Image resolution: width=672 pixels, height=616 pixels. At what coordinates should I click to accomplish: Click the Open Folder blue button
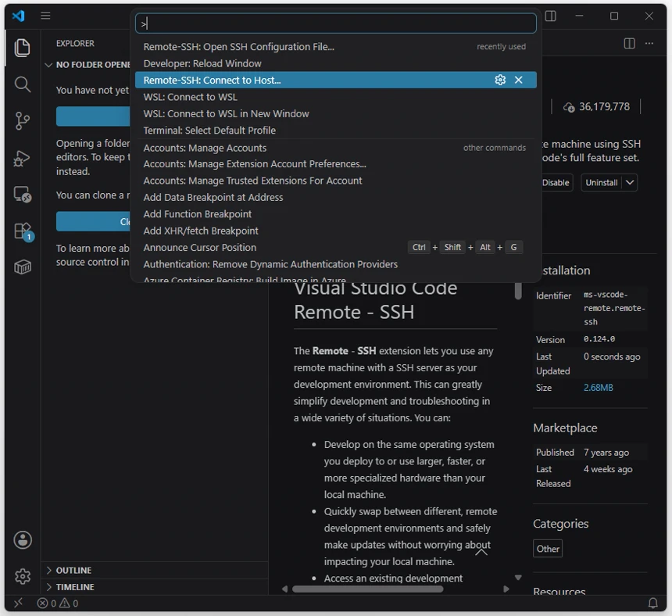pos(93,116)
